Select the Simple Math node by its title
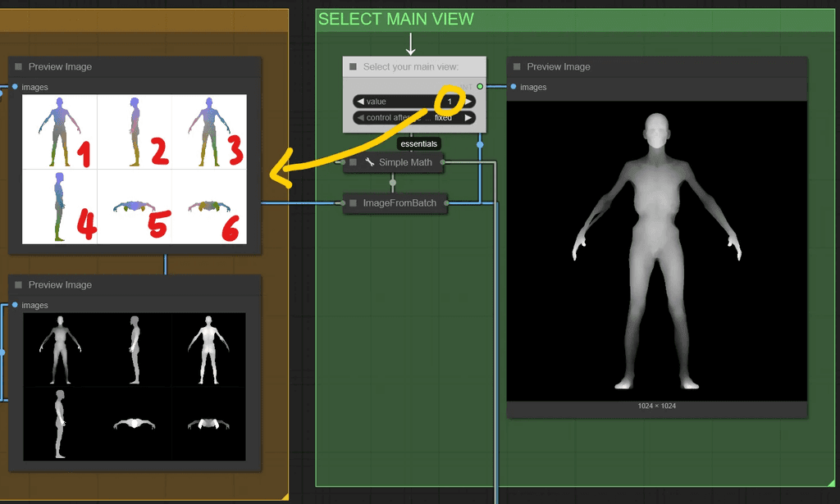The height and width of the screenshot is (504, 840). 407,162
